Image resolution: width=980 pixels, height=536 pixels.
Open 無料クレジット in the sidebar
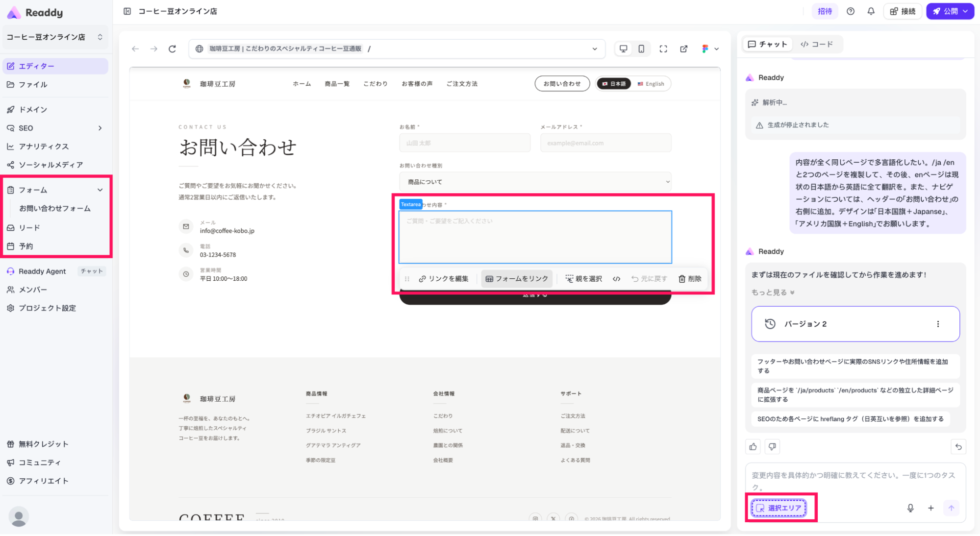tap(55, 444)
